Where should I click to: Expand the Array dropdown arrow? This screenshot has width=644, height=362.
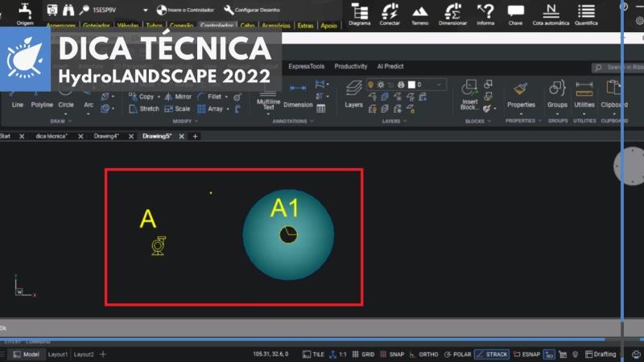[x=229, y=109]
